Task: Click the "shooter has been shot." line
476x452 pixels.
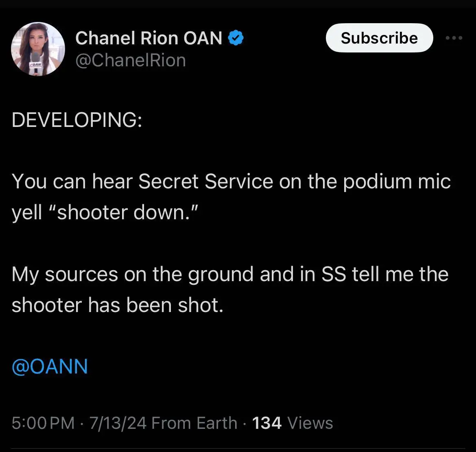Action: (x=118, y=305)
